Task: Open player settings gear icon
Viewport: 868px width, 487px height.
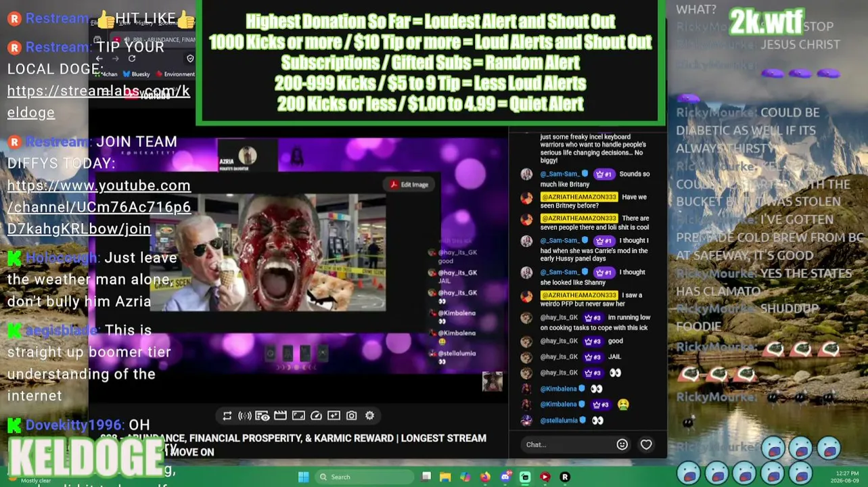Action: [369, 416]
